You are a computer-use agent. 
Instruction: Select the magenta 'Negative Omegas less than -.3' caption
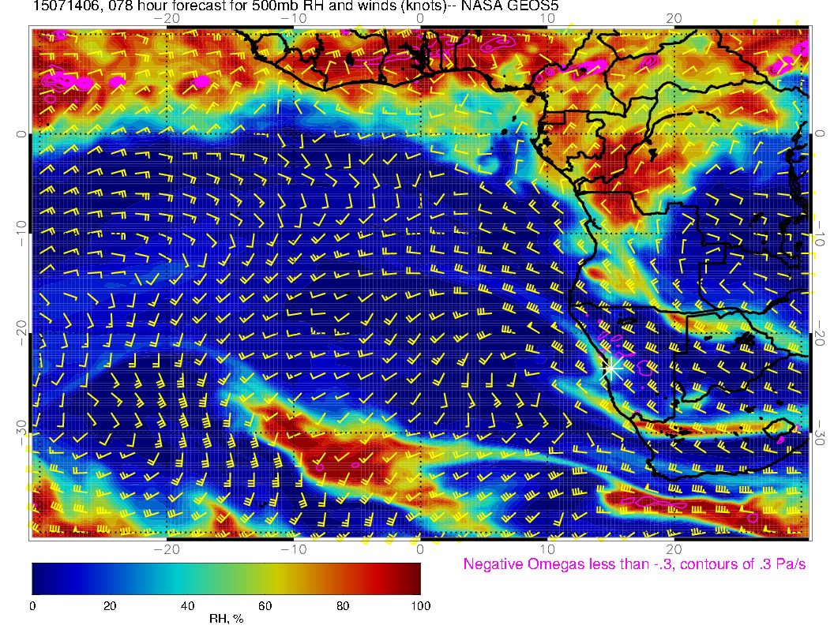click(x=634, y=564)
